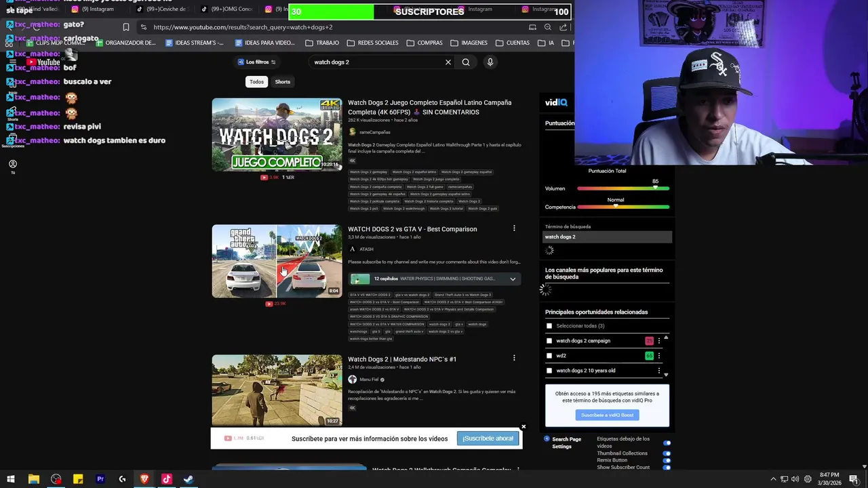
Task: Toggle the Remix Button switch
Action: (x=667, y=460)
